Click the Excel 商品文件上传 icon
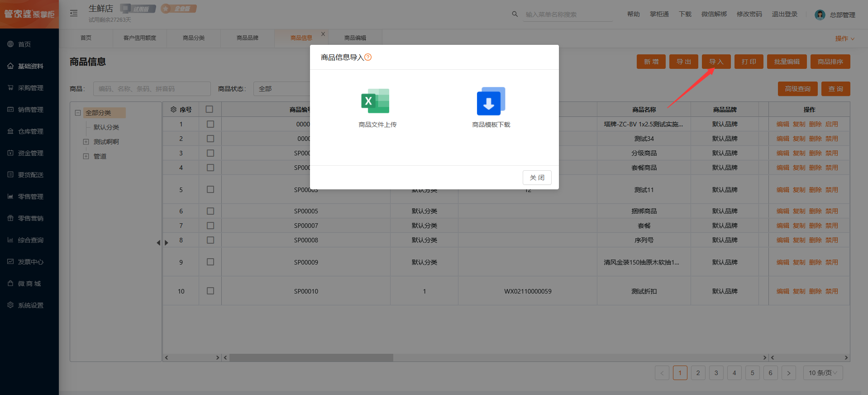The image size is (868, 395). coord(375,101)
